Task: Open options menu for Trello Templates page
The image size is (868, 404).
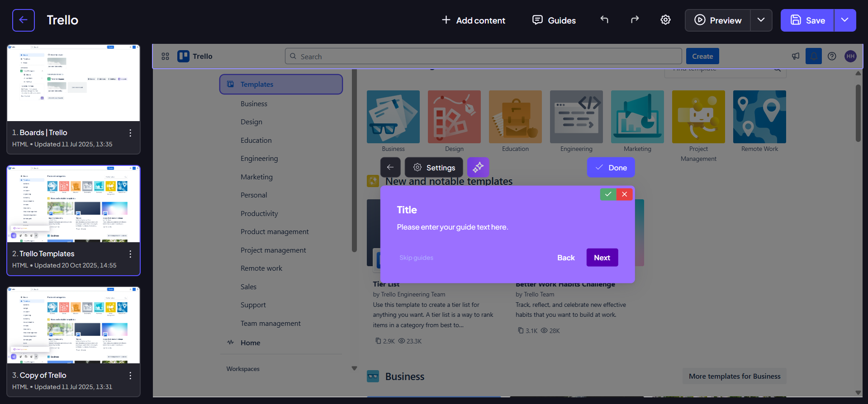Action: (130, 254)
